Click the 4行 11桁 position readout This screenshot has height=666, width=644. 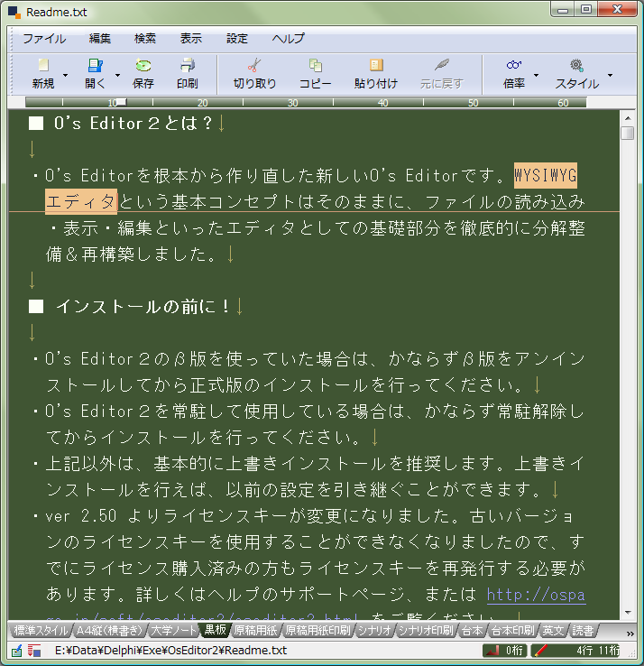click(598, 651)
